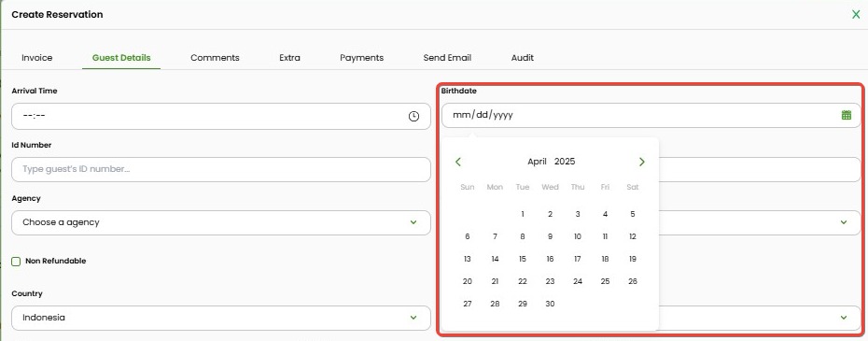
Task: Pick day 23 in the calendar
Action: point(550,281)
